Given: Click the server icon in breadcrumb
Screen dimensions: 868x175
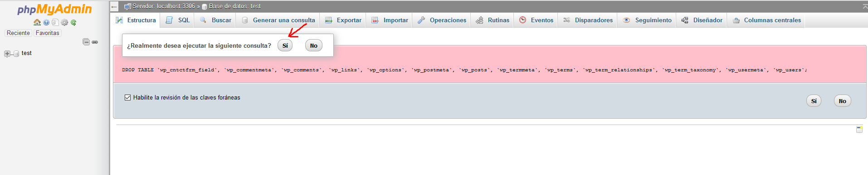Looking at the screenshot, I should [x=127, y=6].
